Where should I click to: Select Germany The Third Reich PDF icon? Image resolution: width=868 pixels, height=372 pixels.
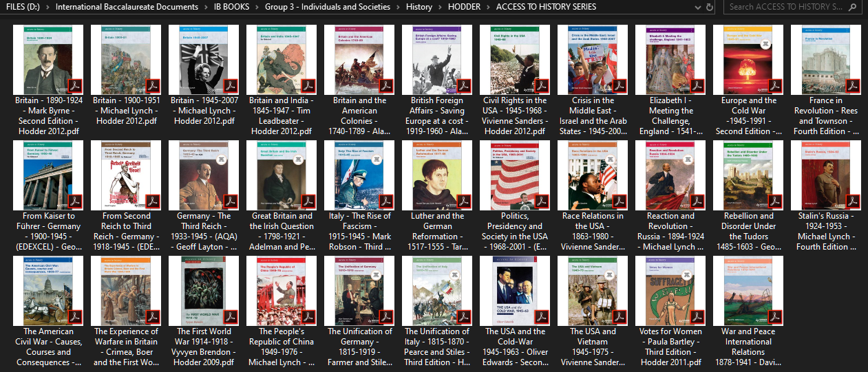point(204,175)
